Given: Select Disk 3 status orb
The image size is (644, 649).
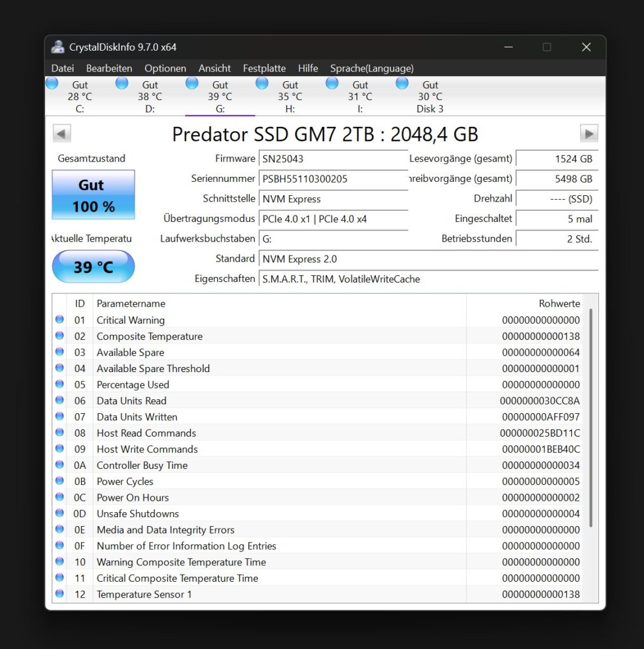Looking at the screenshot, I should [402, 84].
